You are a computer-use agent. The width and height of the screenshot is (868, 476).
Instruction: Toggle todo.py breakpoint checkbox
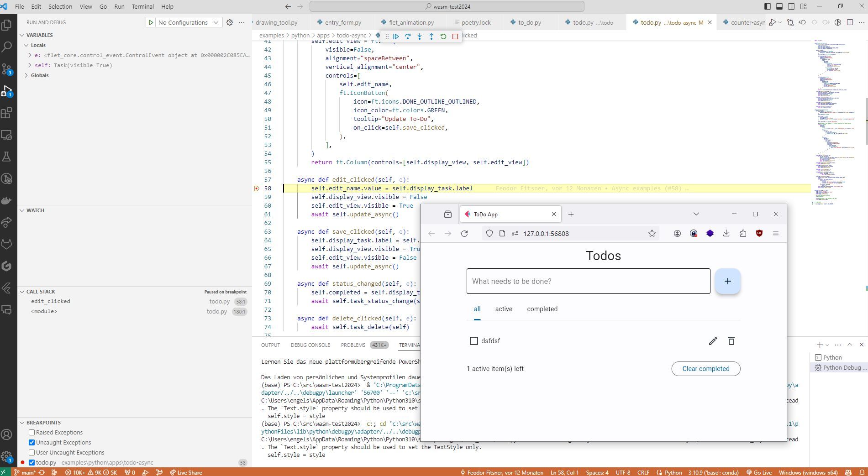pyautogui.click(x=32, y=462)
